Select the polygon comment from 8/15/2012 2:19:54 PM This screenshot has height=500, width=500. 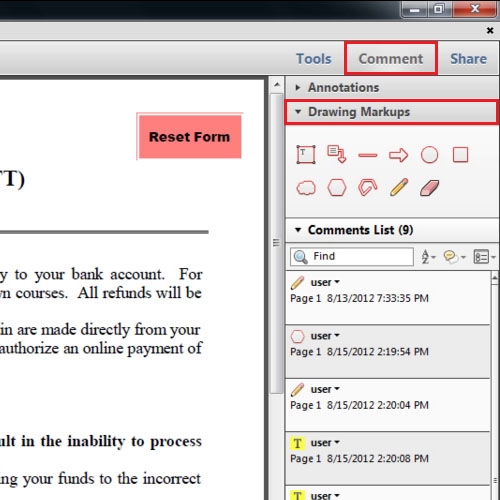click(x=388, y=352)
